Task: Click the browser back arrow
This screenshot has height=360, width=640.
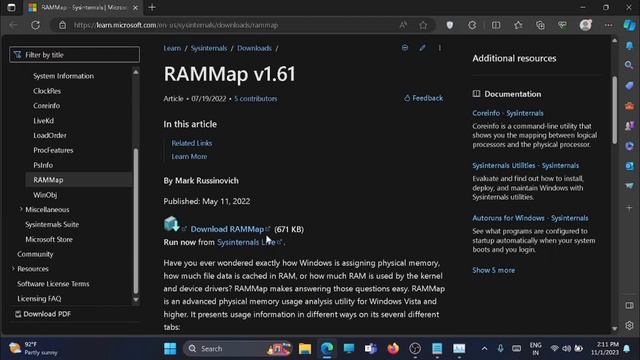Action: 13,25
